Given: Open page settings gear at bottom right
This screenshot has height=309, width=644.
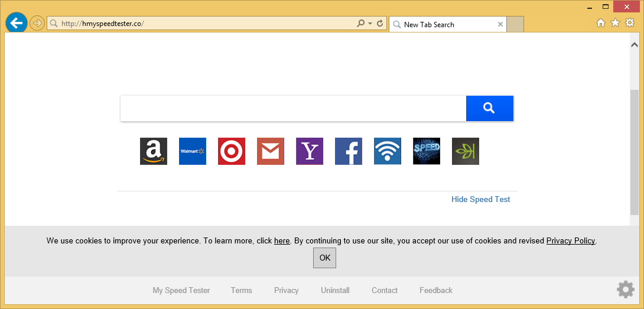Looking at the screenshot, I should coord(625,290).
